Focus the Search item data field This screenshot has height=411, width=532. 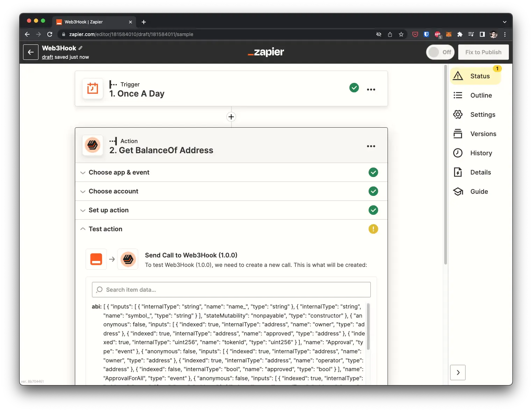point(231,290)
